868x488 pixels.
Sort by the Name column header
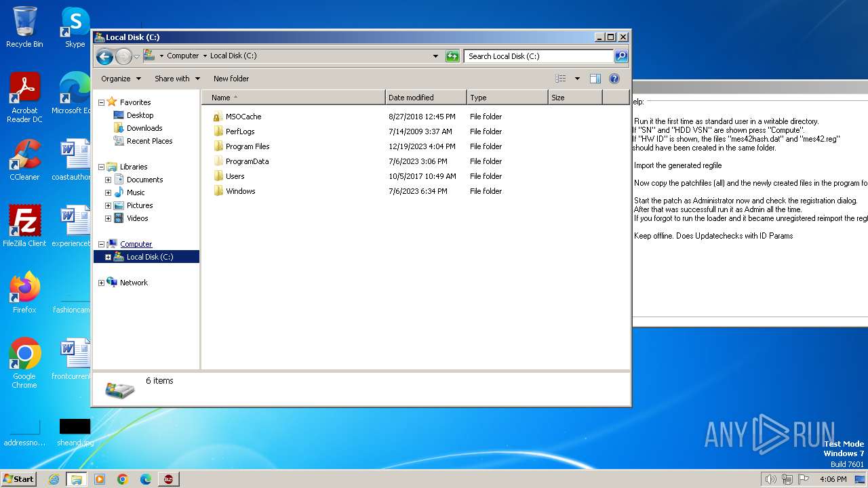click(x=294, y=98)
